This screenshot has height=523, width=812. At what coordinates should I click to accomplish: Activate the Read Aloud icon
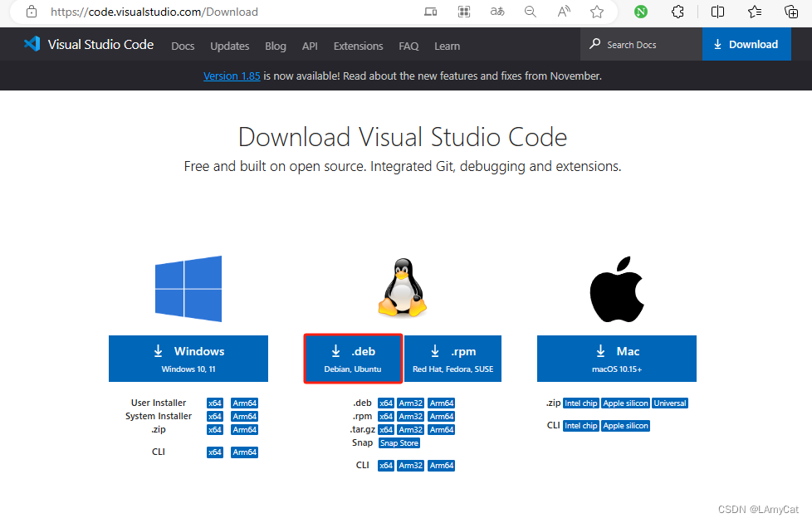[x=564, y=12]
